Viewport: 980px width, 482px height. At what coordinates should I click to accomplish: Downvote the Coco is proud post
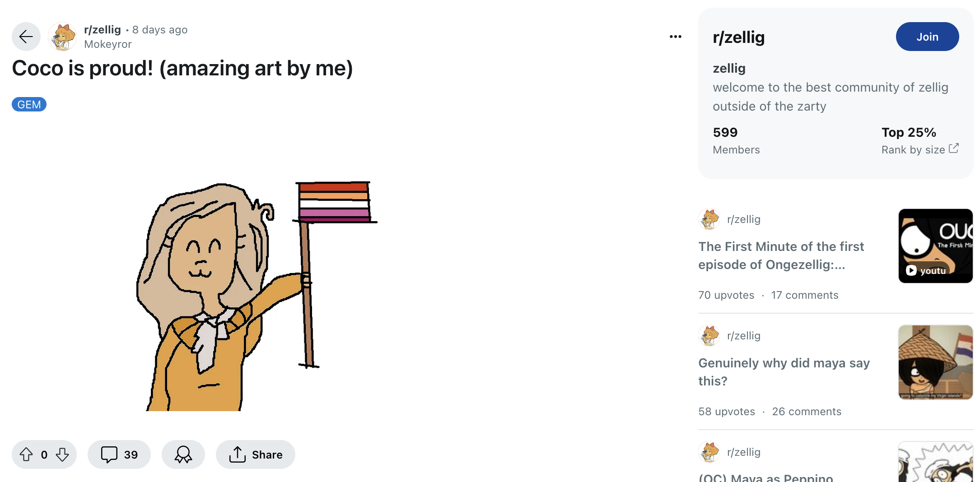[62, 454]
